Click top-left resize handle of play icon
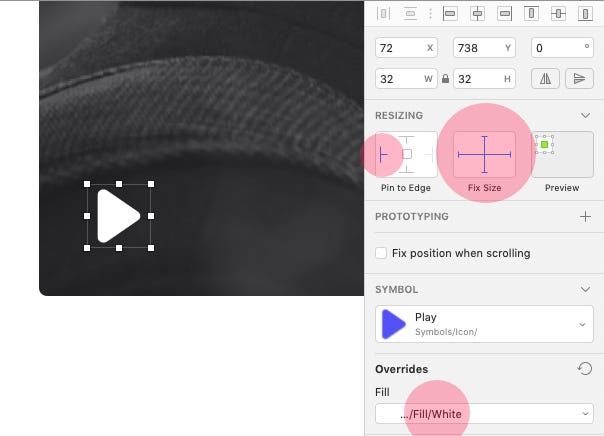Viewport: 604px width, 436px height. pos(87,184)
